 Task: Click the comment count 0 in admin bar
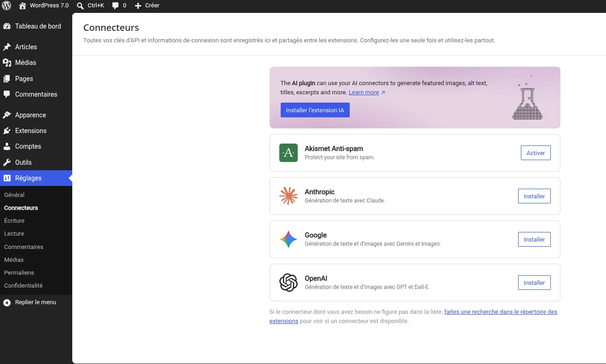125,6
